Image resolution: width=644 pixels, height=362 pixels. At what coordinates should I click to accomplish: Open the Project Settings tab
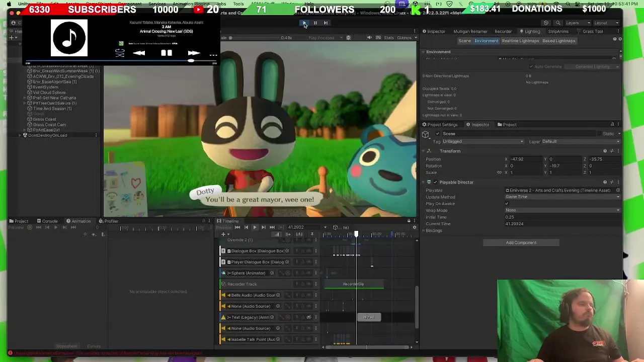[x=440, y=125]
